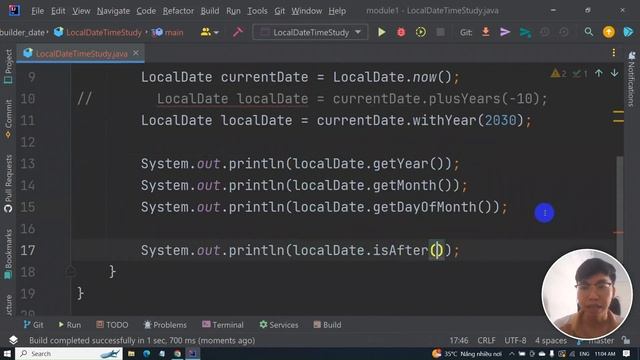Click build completed status message
Screen dimensions: 640x360
click(142, 340)
